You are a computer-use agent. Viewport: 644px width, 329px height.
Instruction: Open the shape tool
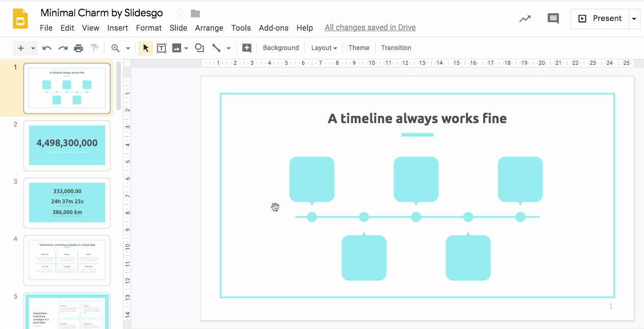click(200, 48)
